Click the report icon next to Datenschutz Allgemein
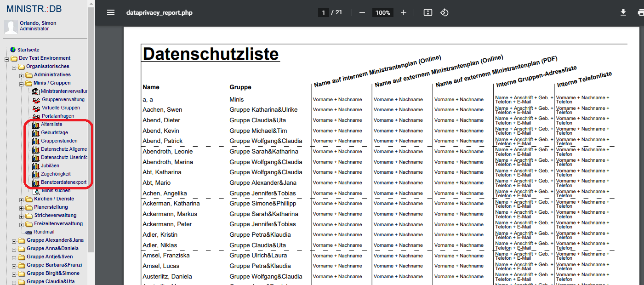644x285 pixels. pos(36,149)
